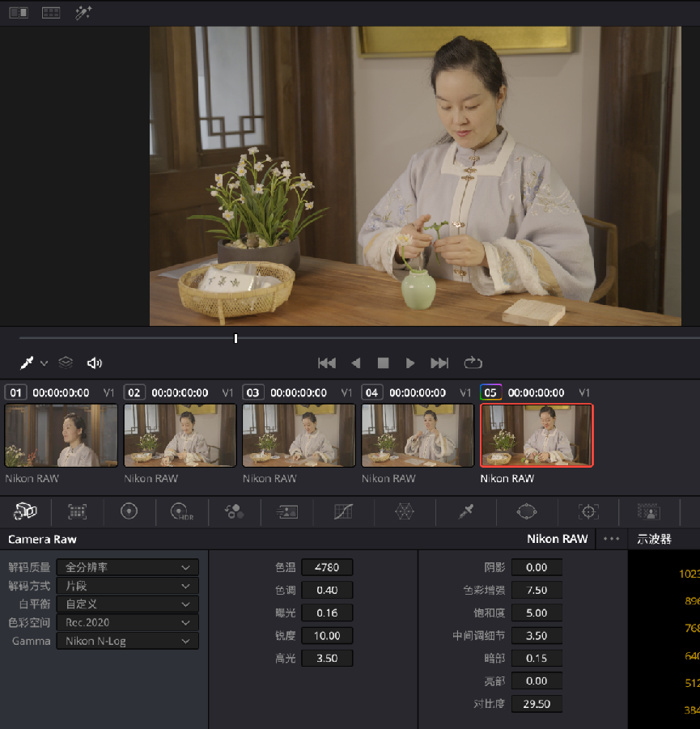Select the RGB Mixer palette icon
Image resolution: width=700 pixels, height=729 pixels.
[234, 511]
